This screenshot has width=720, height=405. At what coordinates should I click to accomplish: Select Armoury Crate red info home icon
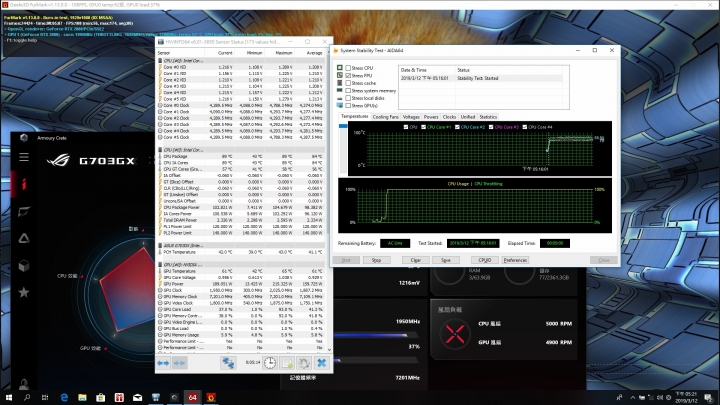click(24, 184)
